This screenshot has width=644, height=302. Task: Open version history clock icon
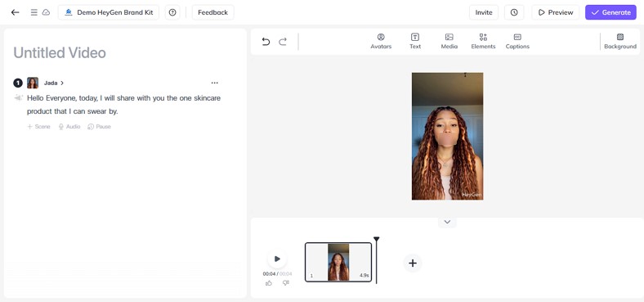(x=514, y=12)
